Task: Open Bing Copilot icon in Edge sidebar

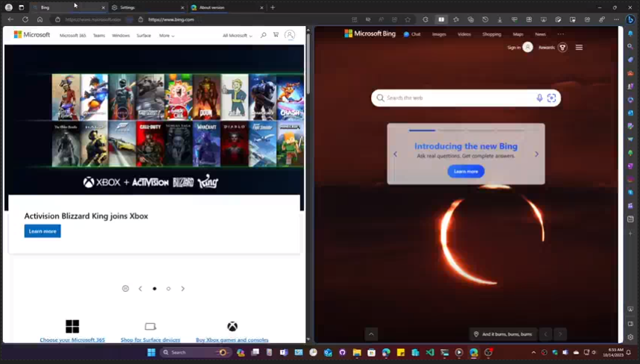Action: (630, 19)
